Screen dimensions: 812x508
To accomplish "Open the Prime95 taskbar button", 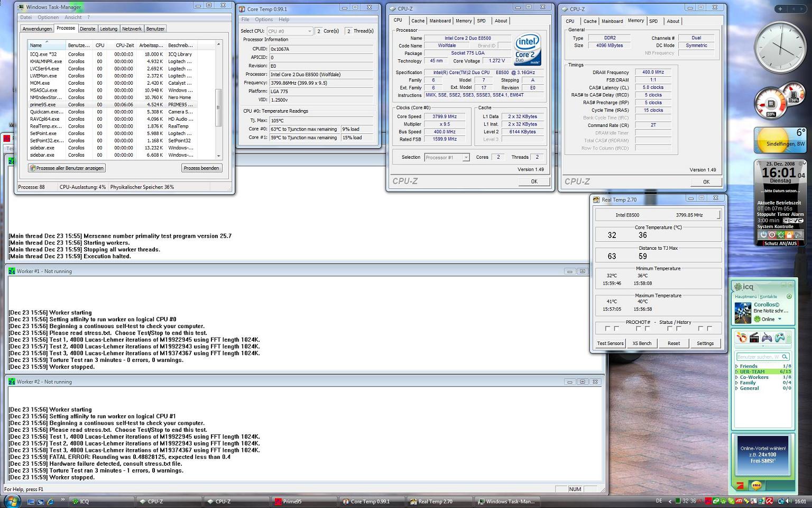I will click(x=305, y=501).
